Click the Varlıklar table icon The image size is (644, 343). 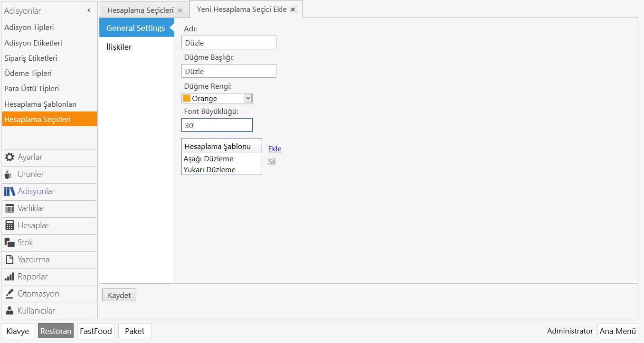pyautogui.click(x=9, y=208)
